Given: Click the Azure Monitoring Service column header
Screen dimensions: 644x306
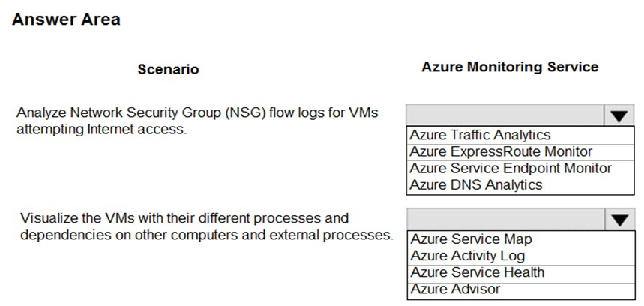Looking at the screenshot, I should click(510, 67).
